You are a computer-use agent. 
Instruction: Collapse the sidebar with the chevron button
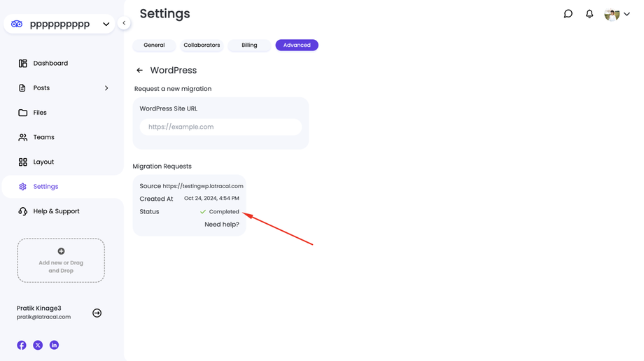(124, 23)
